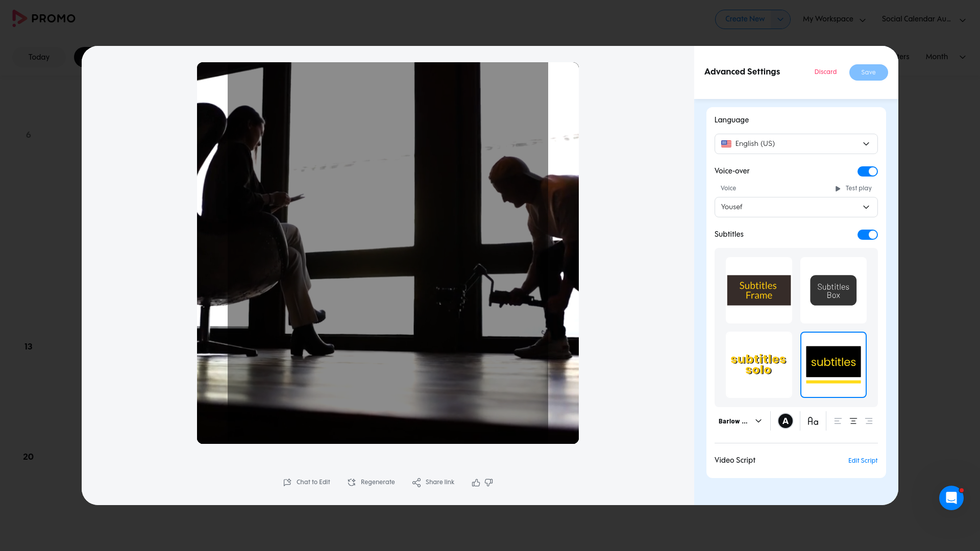Click the Edit Script link
The height and width of the screenshot is (551, 980).
pyautogui.click(x=862, y=461)
